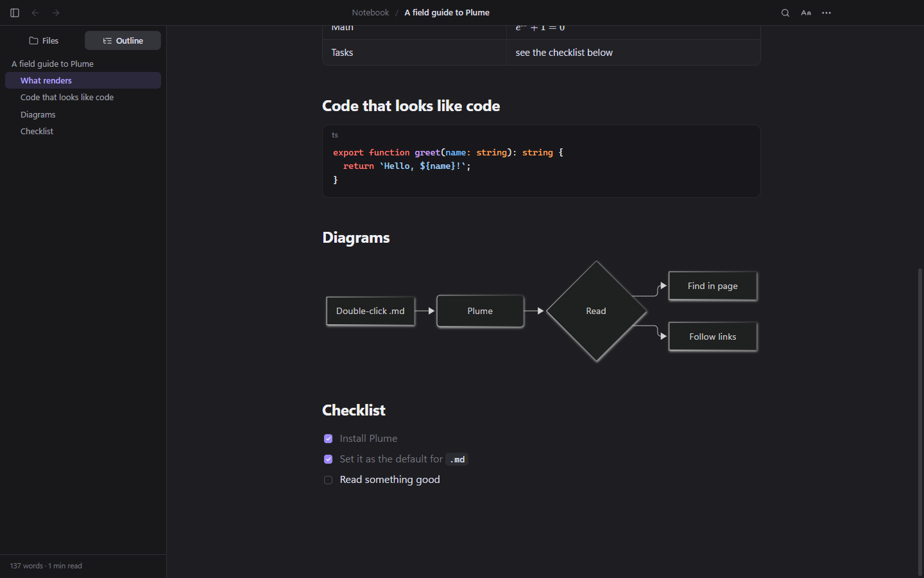Click the 'export function greet' code line
This screenshot has width=924, height=578.
pyautogui.click(x=448, y=153)
